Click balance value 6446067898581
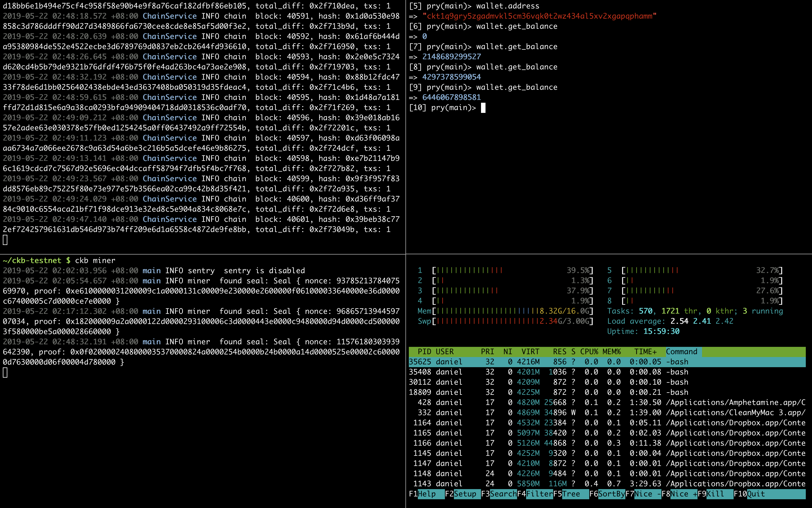 point(452,97)
